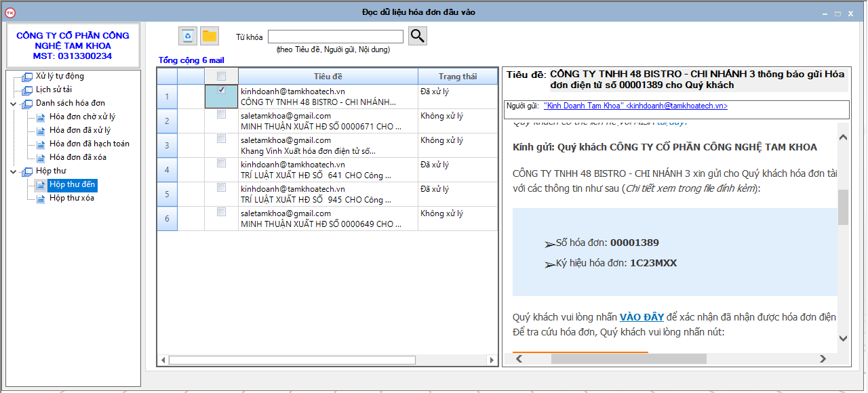Click the Hộp thư xóa icon

(41, 199)
